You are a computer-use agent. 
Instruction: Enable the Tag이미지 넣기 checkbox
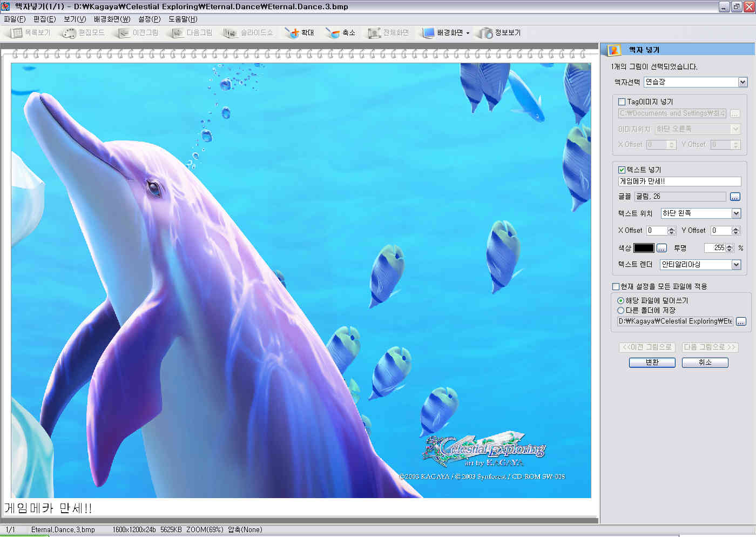coord(622,102)
